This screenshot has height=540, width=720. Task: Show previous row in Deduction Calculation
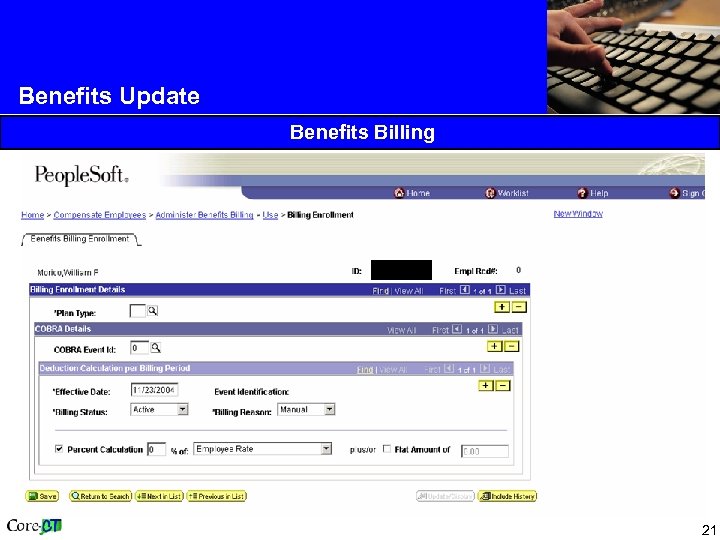tap(449, 368)
